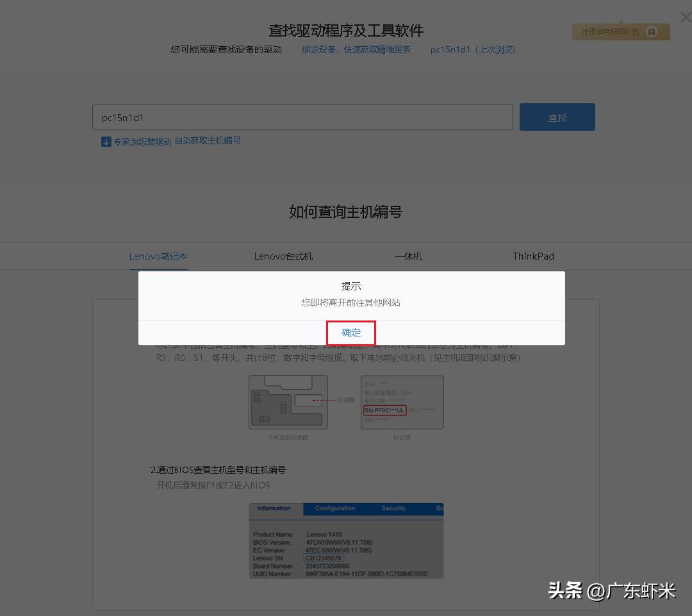
Task: Close the page with the X icon
Action: [685, 17]
